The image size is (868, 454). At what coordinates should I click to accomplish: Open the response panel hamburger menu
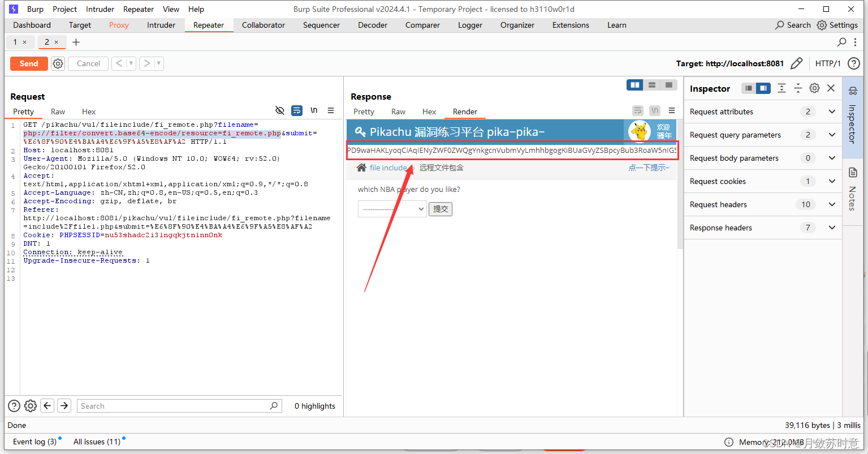[x=672, y=110]
